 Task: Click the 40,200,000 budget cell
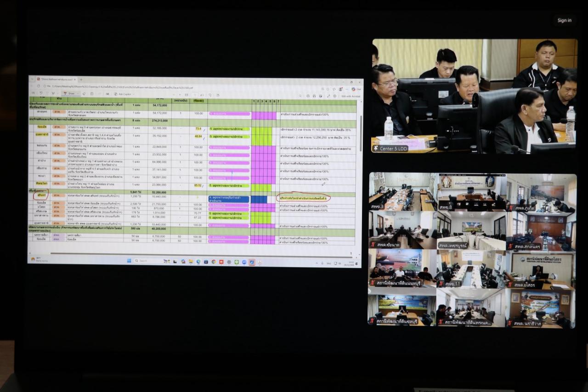[159, 228]
